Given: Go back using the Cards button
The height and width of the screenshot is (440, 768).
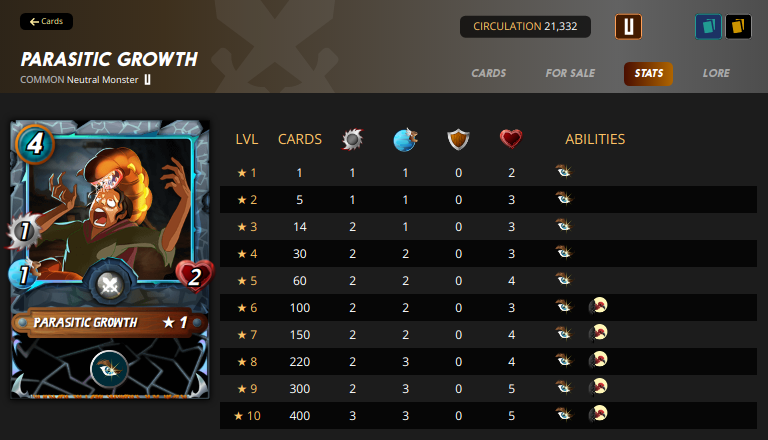Looking at the screenshot, I should (47, 22).
